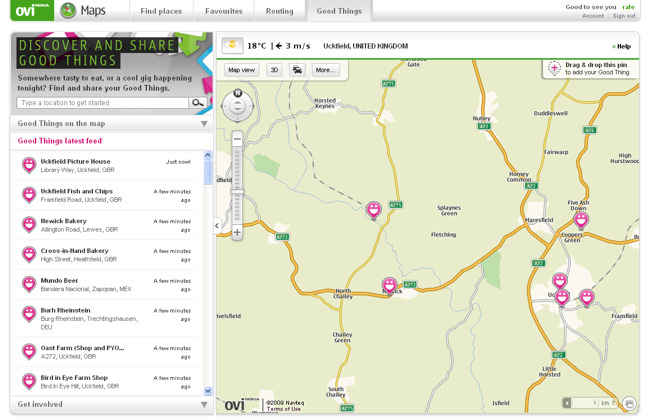Open the Mundo Beer feed entry

coord(107,285)
